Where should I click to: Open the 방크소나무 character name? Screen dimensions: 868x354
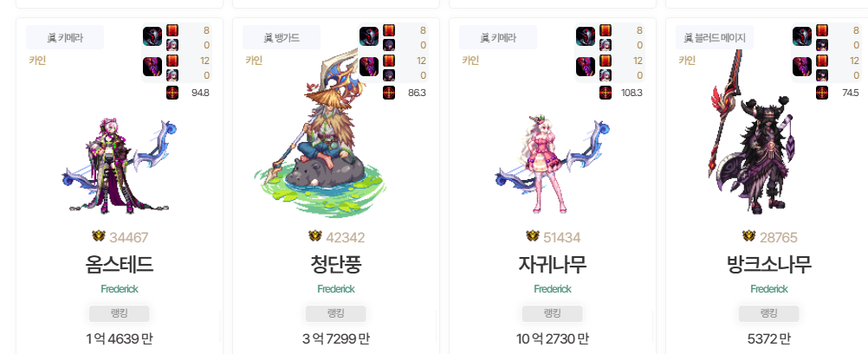click(768, 265)
